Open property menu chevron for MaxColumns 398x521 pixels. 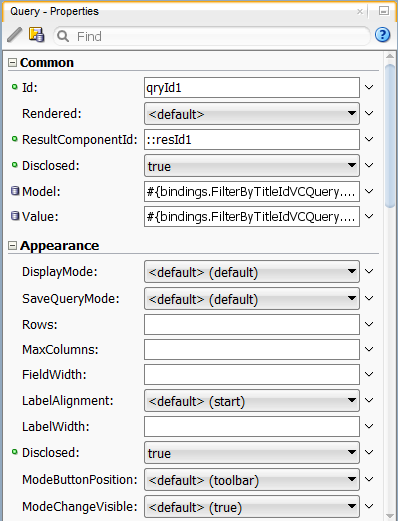pos(369,349)
